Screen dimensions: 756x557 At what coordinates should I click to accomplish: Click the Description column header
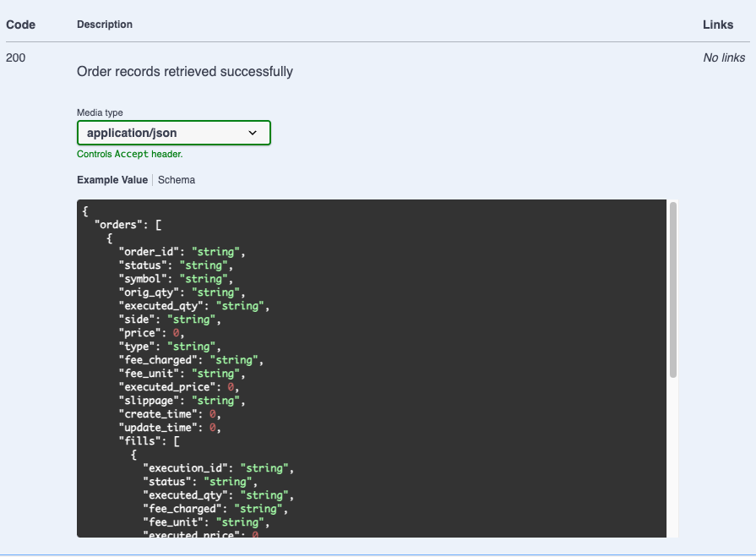[x=105, y=25]
